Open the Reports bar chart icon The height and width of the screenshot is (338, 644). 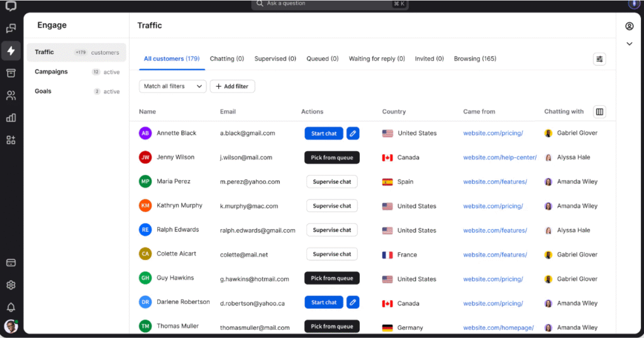[x=11, y=118]
